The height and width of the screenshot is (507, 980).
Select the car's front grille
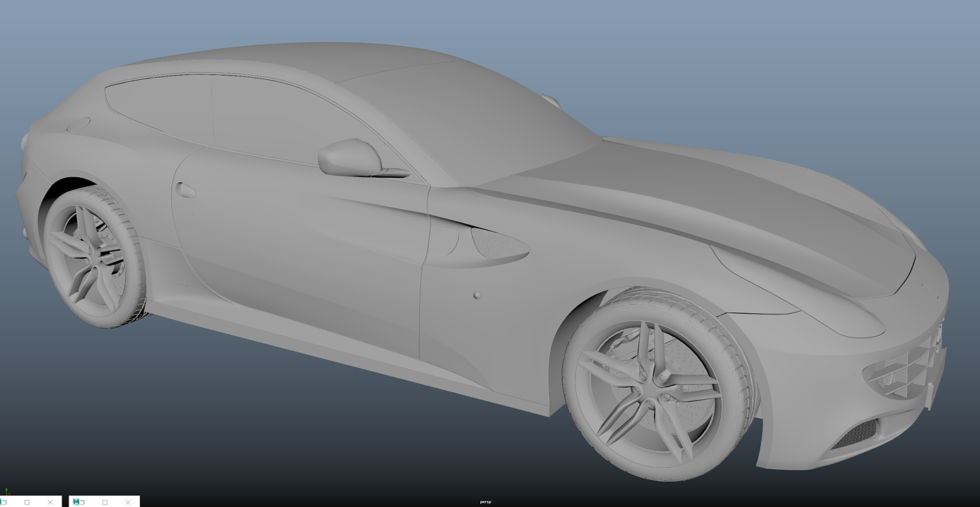click(x=904, y=371)
